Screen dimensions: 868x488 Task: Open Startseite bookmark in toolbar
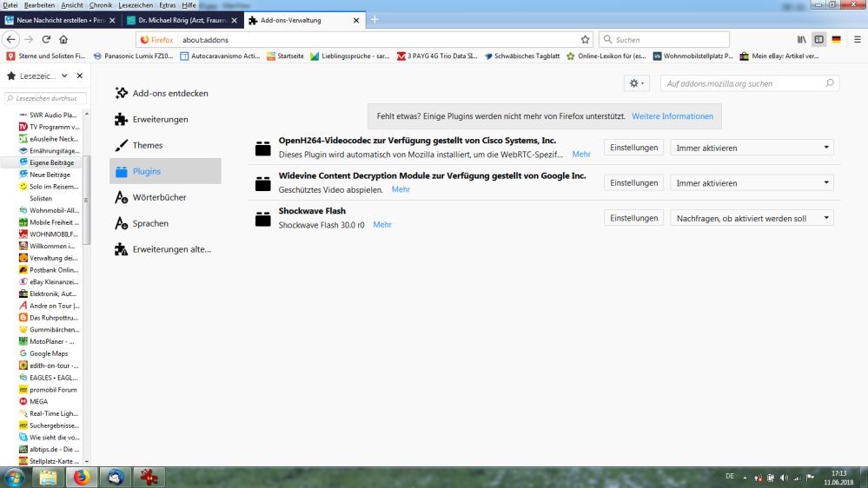tap(285, 56)
